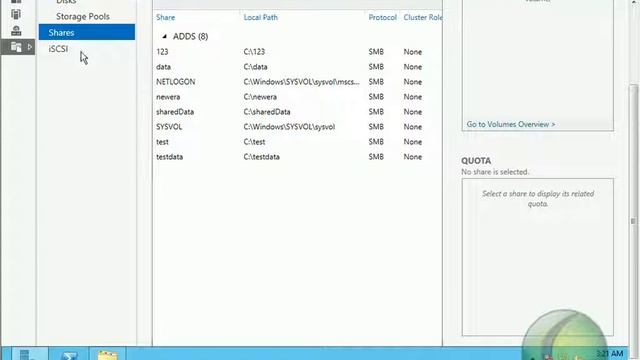Open iSCSI page
Viewport: 640px width, 360px height.
pyautogui.click(x=58, y=49)
